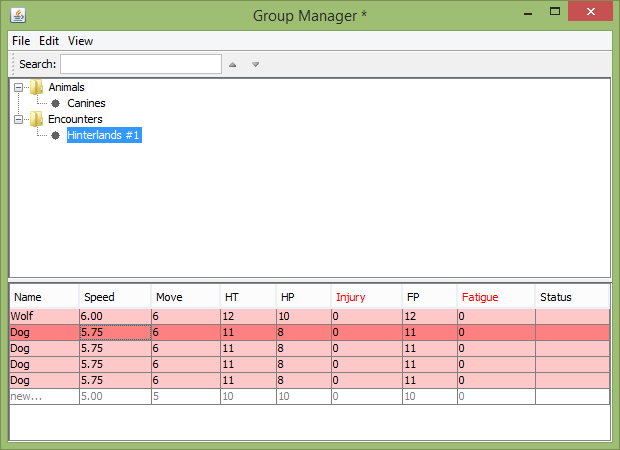620x450 pixels.
Task: Open the Edit menu
Action: 49,41
